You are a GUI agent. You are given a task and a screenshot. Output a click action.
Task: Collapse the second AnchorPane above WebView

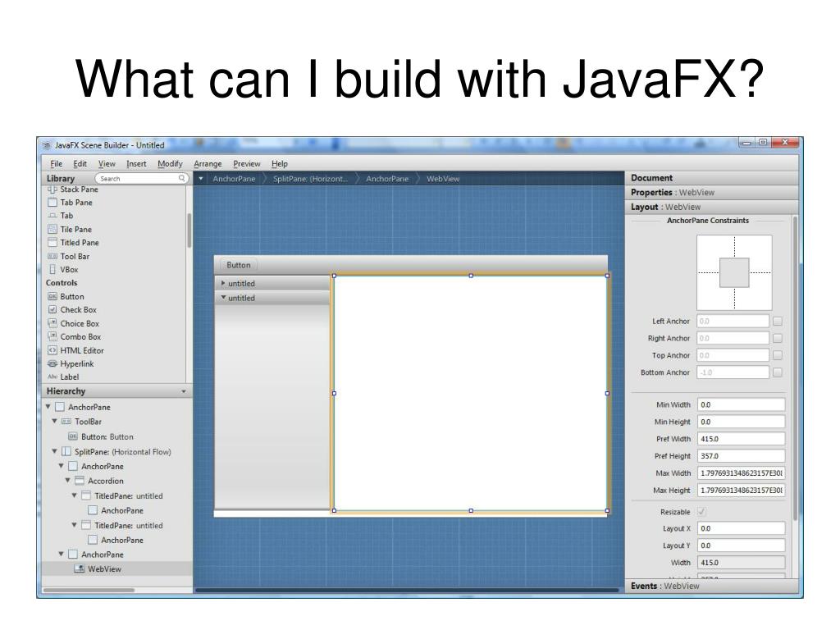[61, 554]
